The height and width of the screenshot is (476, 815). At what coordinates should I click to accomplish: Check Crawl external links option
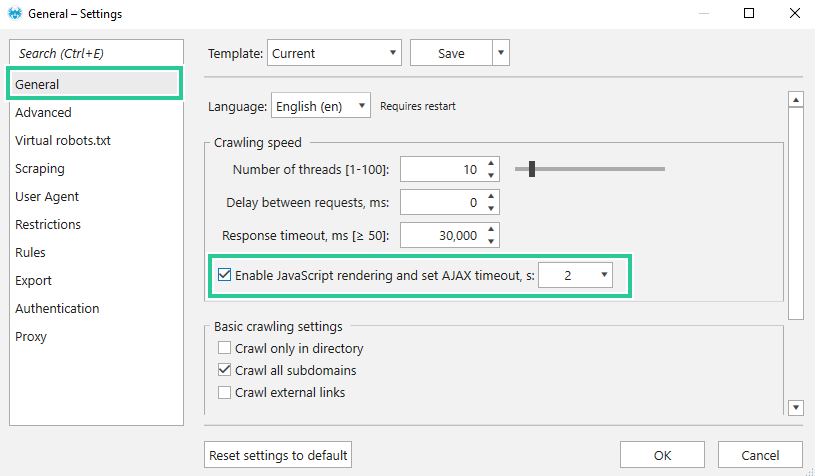[x=224, y=392]
